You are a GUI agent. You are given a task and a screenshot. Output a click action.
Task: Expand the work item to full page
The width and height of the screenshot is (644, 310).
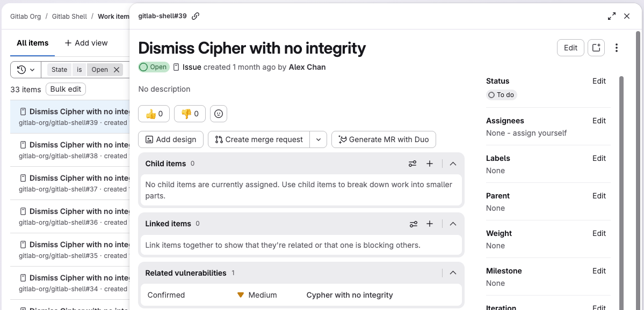coord(612,16)
